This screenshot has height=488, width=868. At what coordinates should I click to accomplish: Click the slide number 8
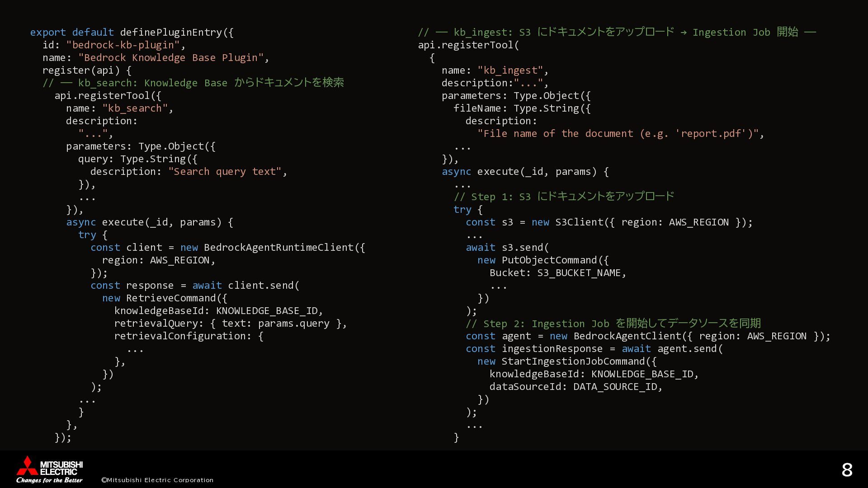click(x=847, y=470)
